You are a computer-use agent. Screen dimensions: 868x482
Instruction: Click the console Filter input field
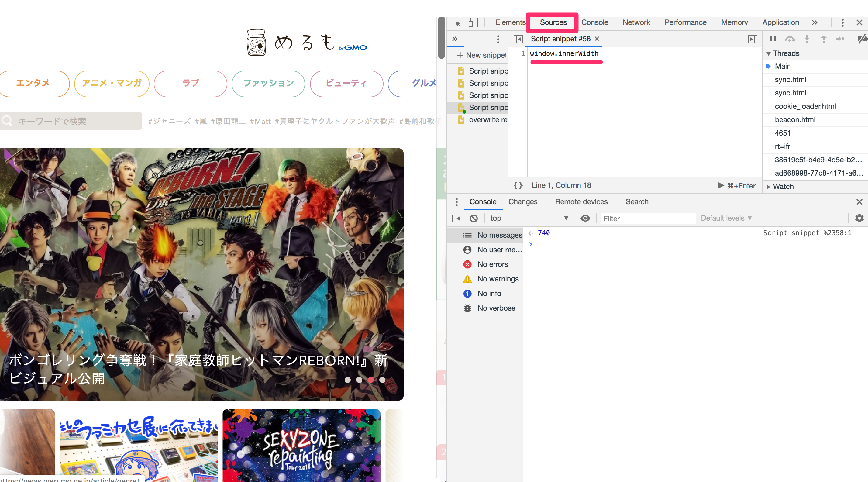click(647, 219)
